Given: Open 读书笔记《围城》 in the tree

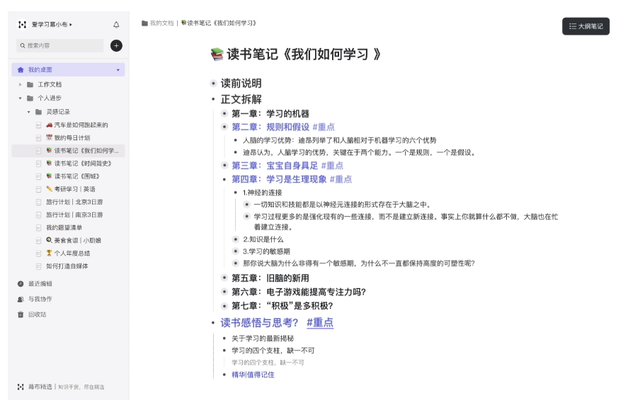Looking at the screenshot, I should pyautogui.click(x=77, y=176).
